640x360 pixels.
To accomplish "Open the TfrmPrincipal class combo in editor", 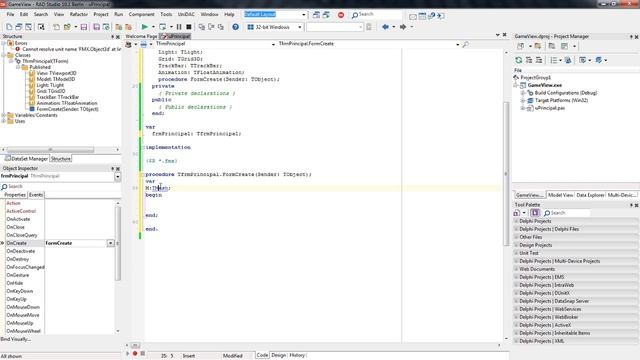I will (273, 44).
